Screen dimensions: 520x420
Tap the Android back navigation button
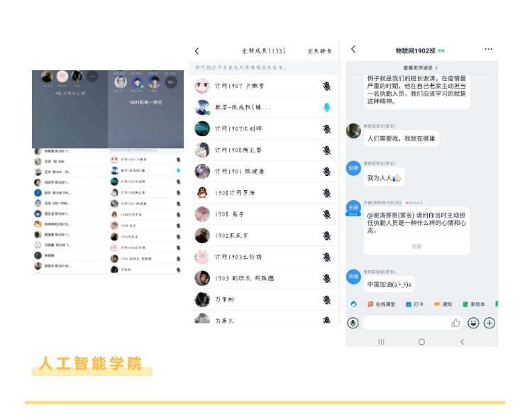(x=463, y=342)
